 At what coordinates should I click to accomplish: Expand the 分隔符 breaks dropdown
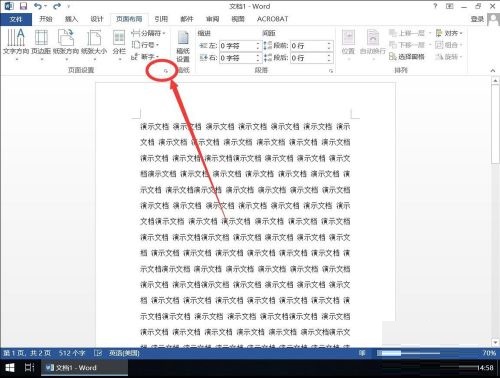pos(149,33)
